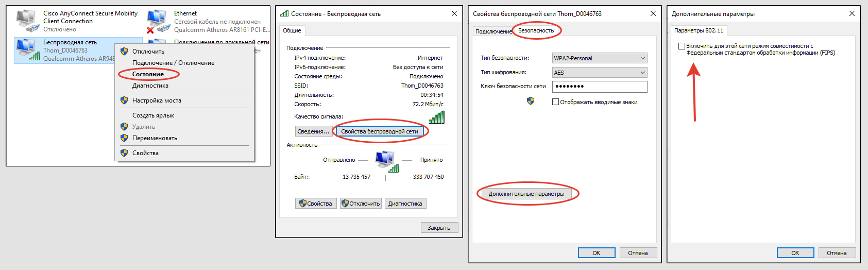Switch to the Общие tab
The image size is (868, 270).
(292, 30)
